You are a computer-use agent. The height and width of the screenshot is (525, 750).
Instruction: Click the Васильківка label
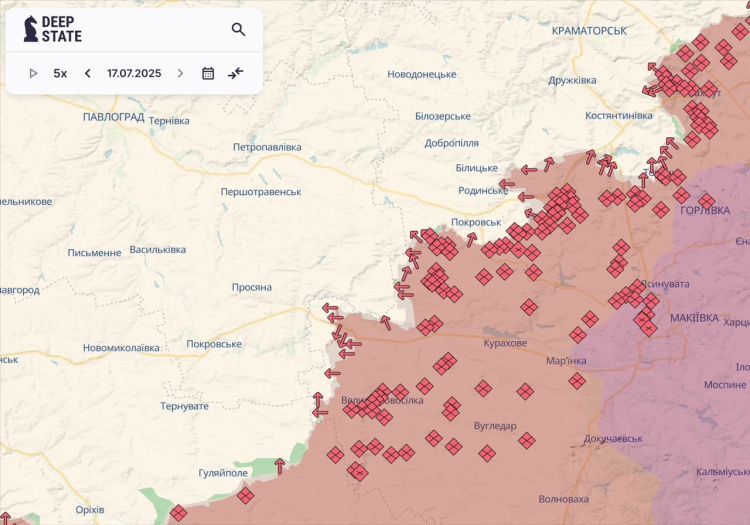click(158, 250)
